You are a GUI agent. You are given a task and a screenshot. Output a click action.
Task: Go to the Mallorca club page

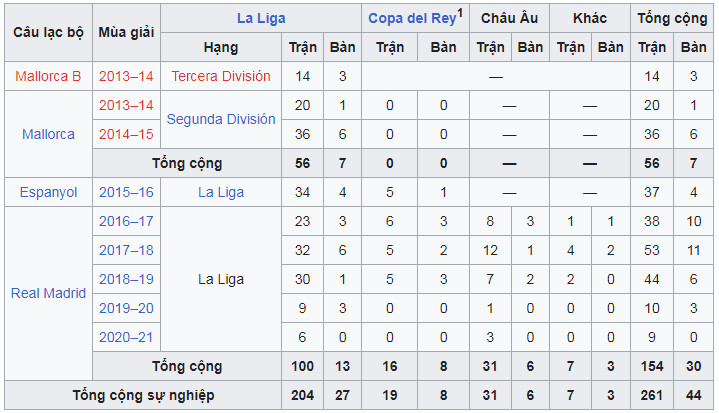48,134
